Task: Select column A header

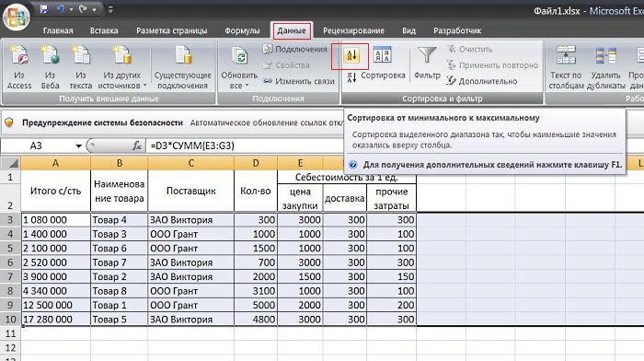Action: pyautogui.click(x=55, y=163)
